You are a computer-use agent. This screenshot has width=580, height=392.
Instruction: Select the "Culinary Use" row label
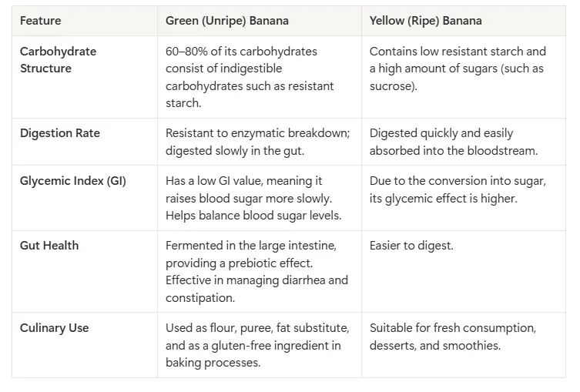pos(54,328)
